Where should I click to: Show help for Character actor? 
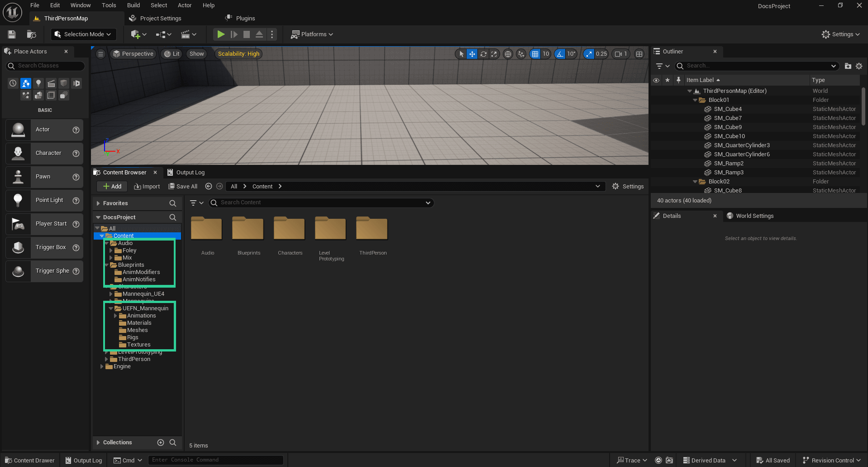(x=76, y=154)
